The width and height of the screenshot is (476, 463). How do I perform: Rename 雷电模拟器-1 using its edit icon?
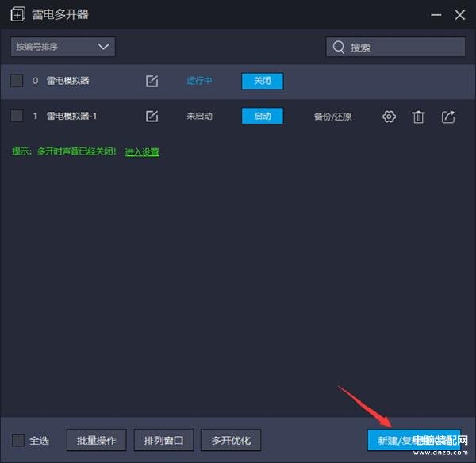coord(152,117)
